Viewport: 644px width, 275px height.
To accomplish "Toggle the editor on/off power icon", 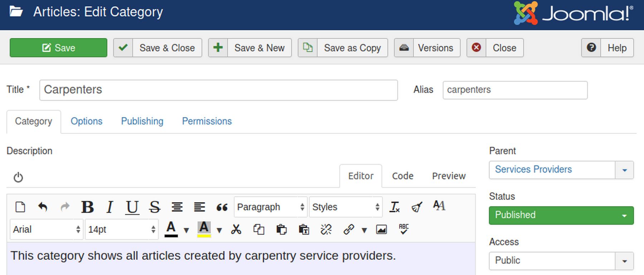I will 18,177.
